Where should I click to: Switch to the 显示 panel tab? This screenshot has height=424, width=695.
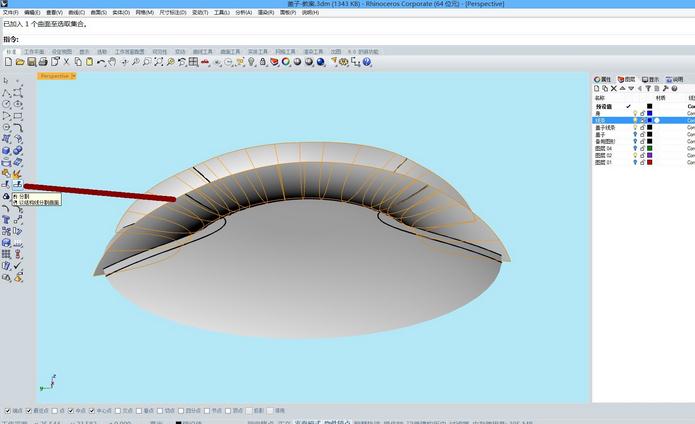[652, 79]
